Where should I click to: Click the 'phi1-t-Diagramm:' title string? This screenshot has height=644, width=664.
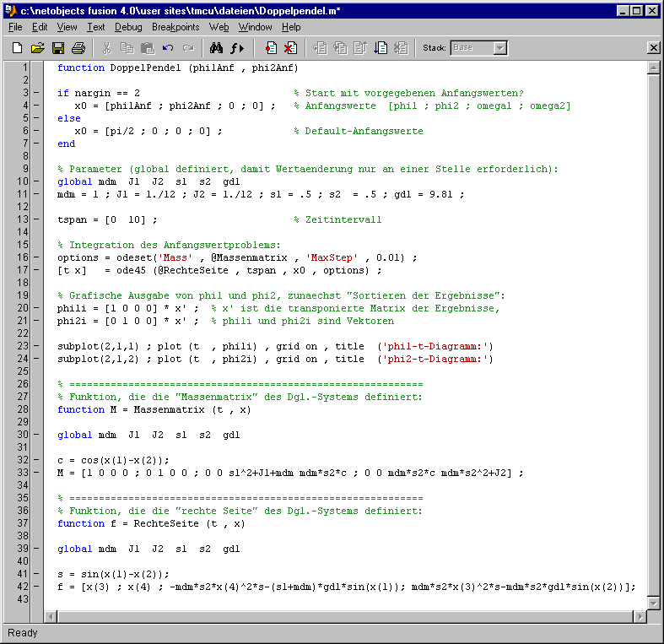point(435,347)
